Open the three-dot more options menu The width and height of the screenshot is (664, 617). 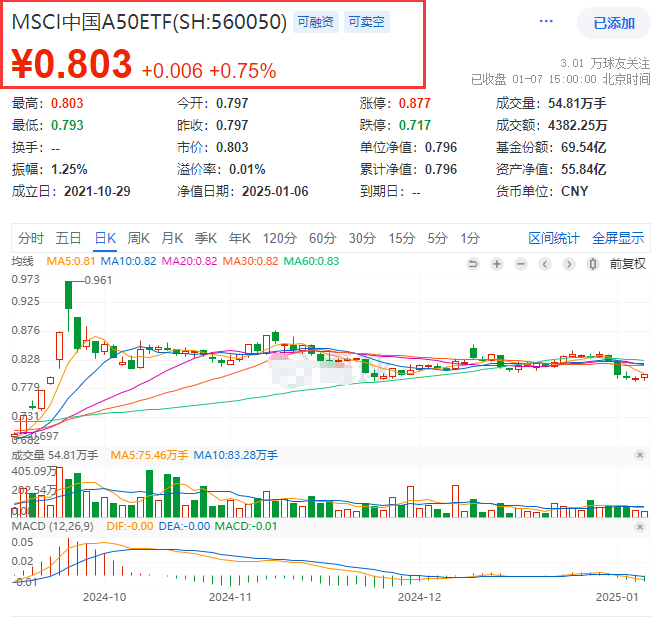546,21
